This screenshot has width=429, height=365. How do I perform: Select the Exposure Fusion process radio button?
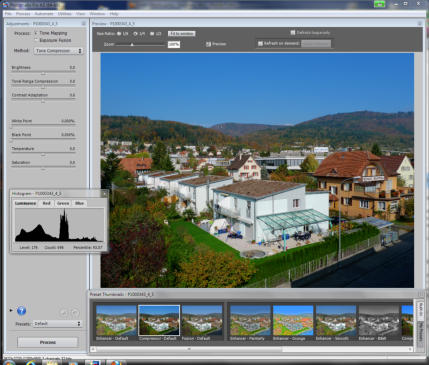[36, 40]
